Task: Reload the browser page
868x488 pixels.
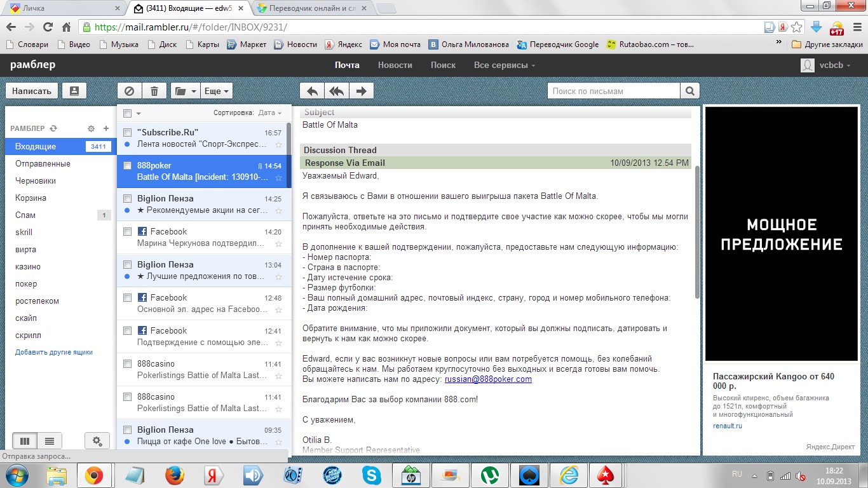Action: [48, 27]
